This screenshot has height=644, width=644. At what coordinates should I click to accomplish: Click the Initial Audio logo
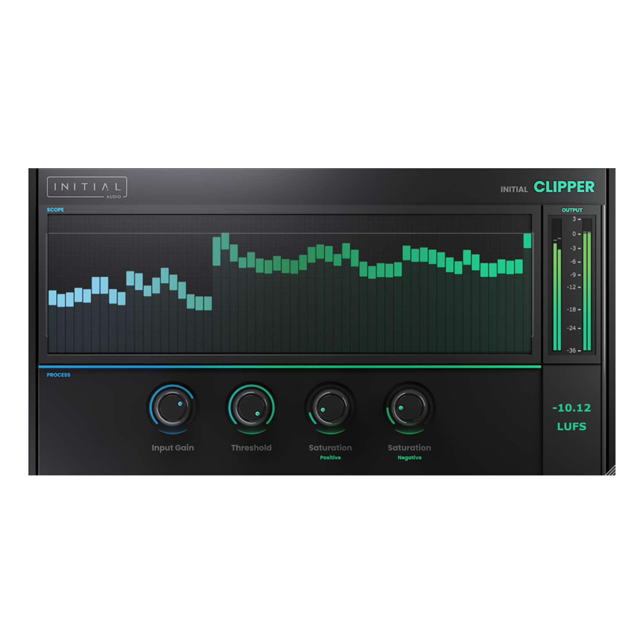click(87, 187)
